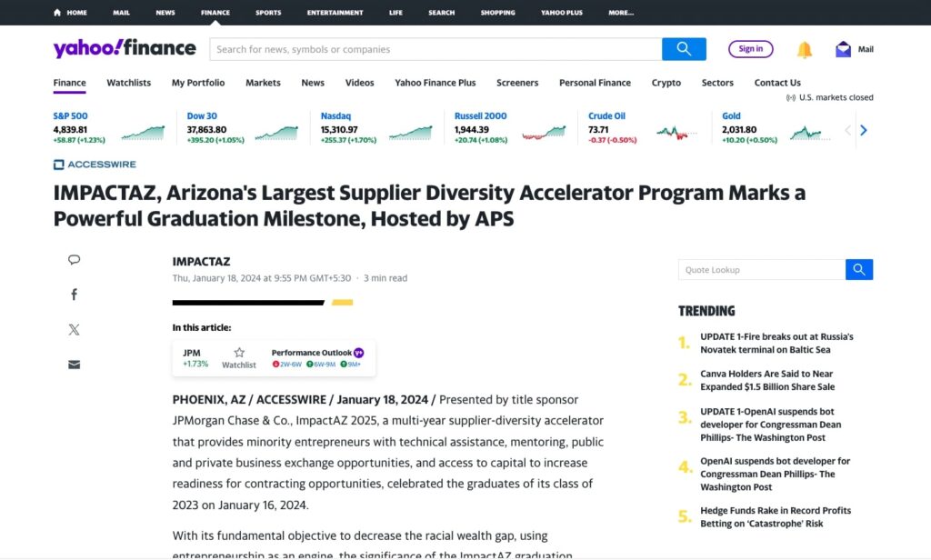Open the Screeners menu
Image resolution: width=931 pixels, height=560 pixels.
tap(517, 83)
